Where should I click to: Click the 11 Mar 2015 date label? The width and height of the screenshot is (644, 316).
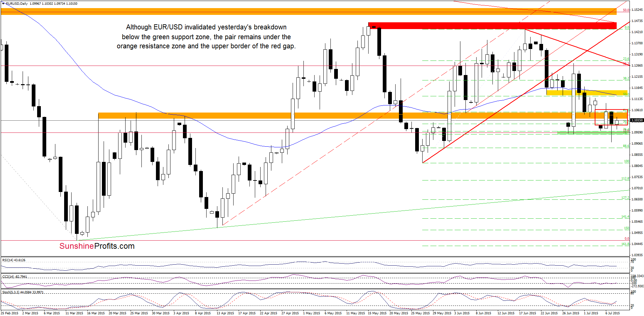pos(74,313)
